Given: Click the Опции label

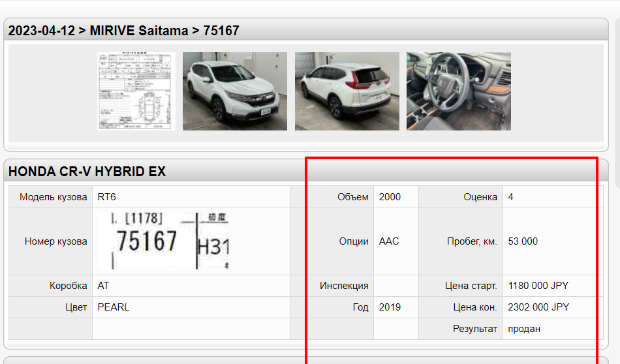Looking at the screenshot, I should (x=354, y=241).
